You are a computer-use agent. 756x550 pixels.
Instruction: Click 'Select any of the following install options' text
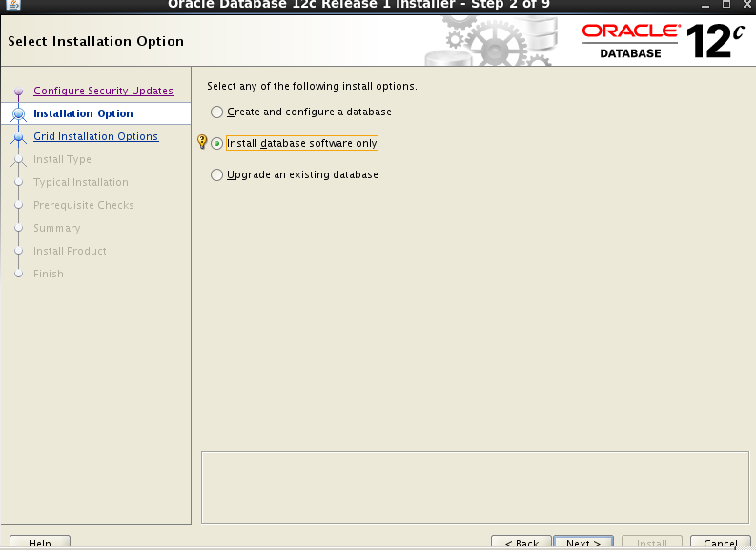[312, 87]
